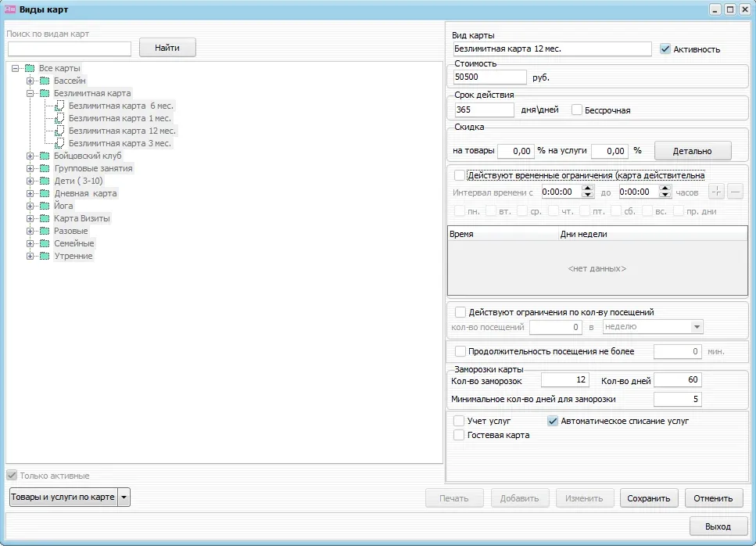The height and width of the screenshot is (546, 756).
Task: Click the Кол-во заморозок field
Action: 564,380
